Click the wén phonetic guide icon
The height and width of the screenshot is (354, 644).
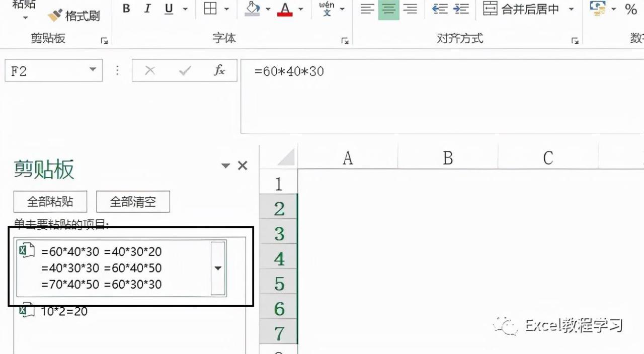point(327,9)
